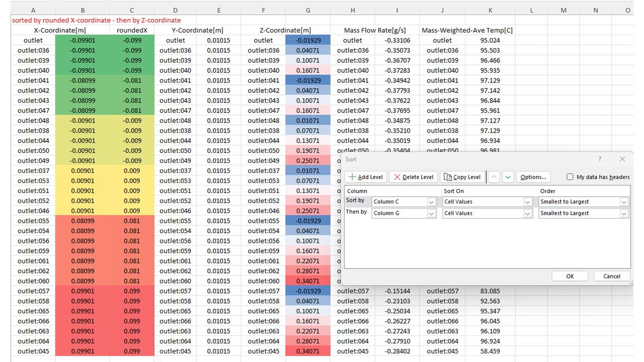Click the roundedX header cell
644x362 pixels.
132,30
